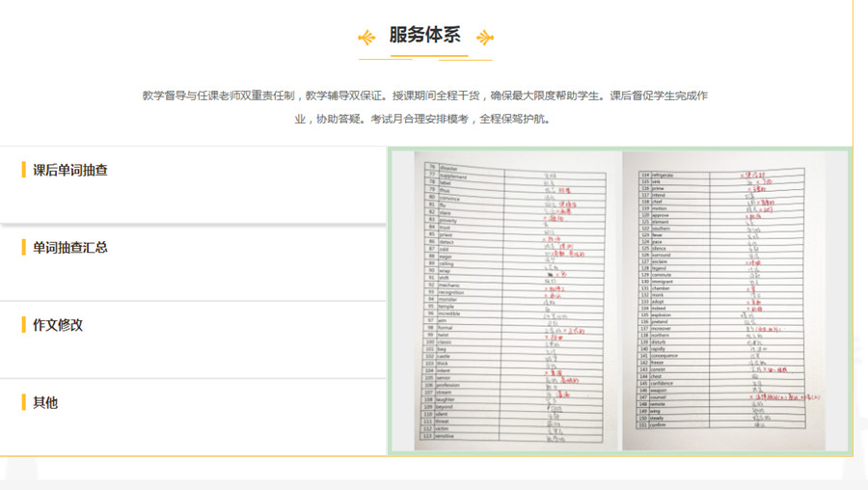Click the 服务体系 section heading
868x490 pixels.
(x=425, y=36)
